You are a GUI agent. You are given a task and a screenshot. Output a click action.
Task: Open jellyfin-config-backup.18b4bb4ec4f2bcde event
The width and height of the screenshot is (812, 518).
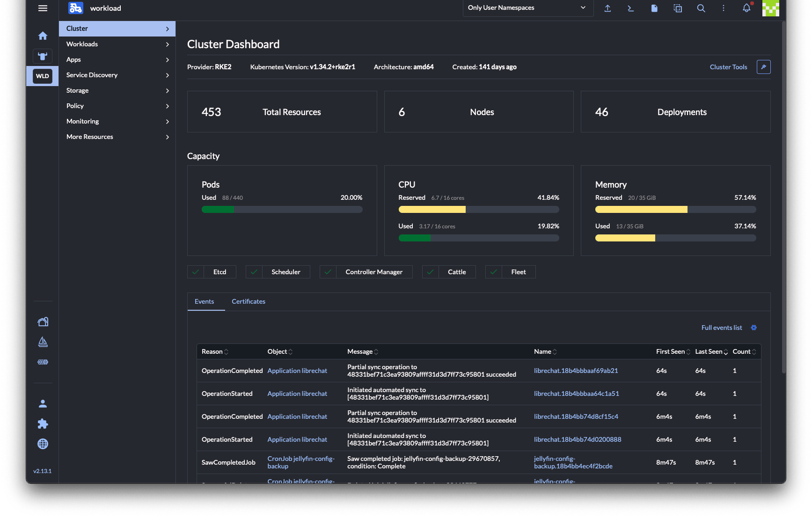point(573,462)
